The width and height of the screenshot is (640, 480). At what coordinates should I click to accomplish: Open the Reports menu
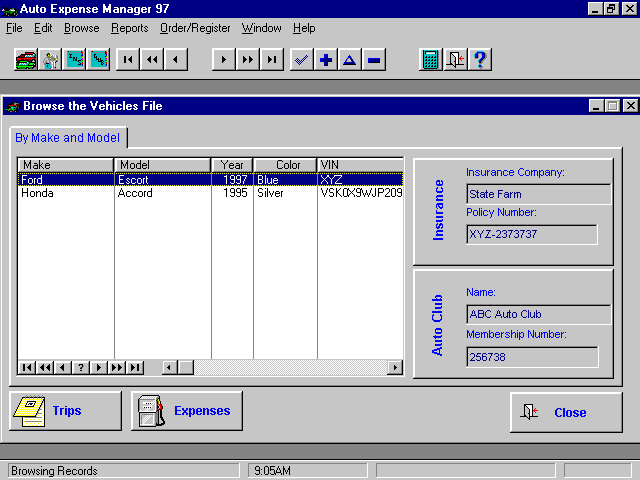pyautogui.click(x=129, y=28)
